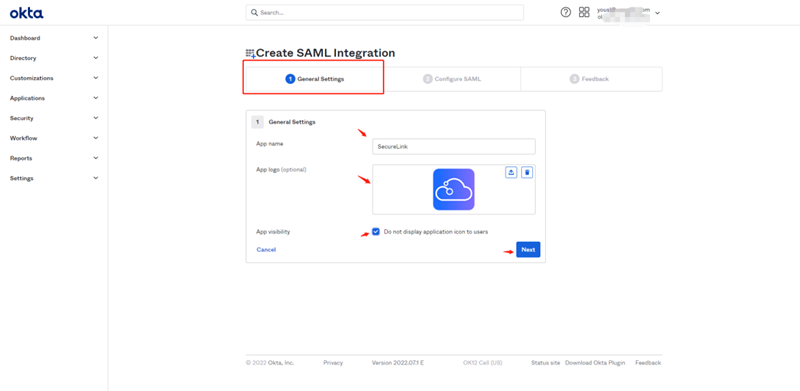Expand the Customizations sidebar menu
This screenshot has height=391, width=800.
[x=54, y=78]
